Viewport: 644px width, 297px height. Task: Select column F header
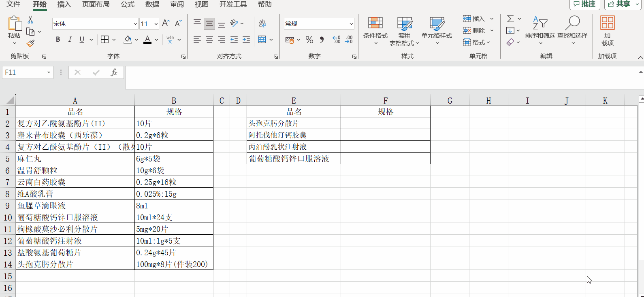click(x=385, y=100)
